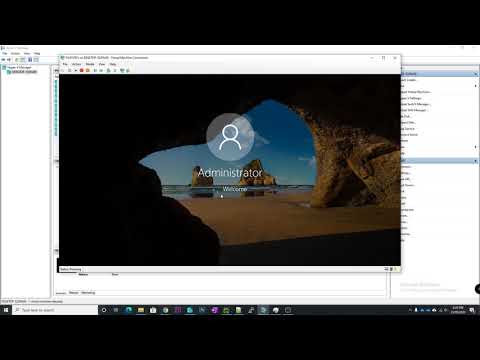Viewport: 480px width, 360px height.
Task: Click Stop Service in Actions pane
Action: [408, 129]
